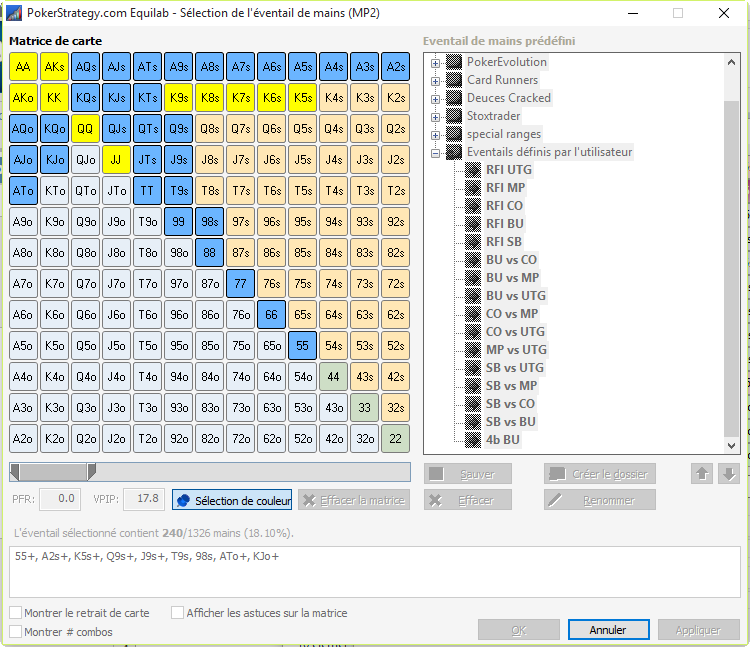Click the arrow icon beside RFI BU

tap(473, 224)
